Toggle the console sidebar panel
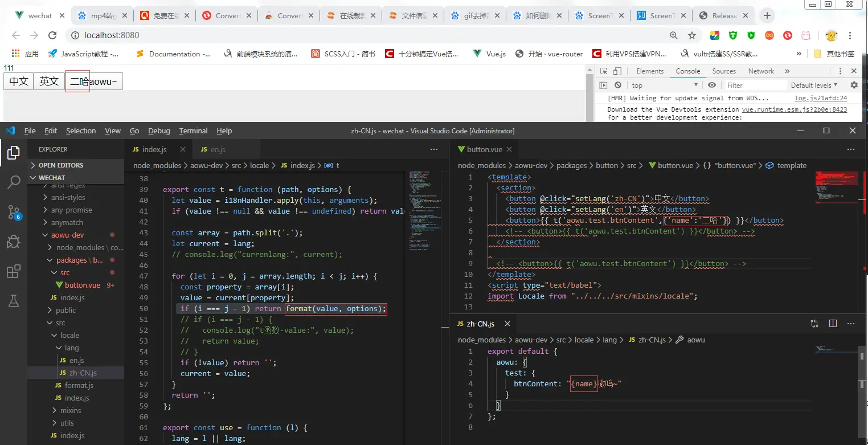 pyautogui.click(x=603, y=85)
